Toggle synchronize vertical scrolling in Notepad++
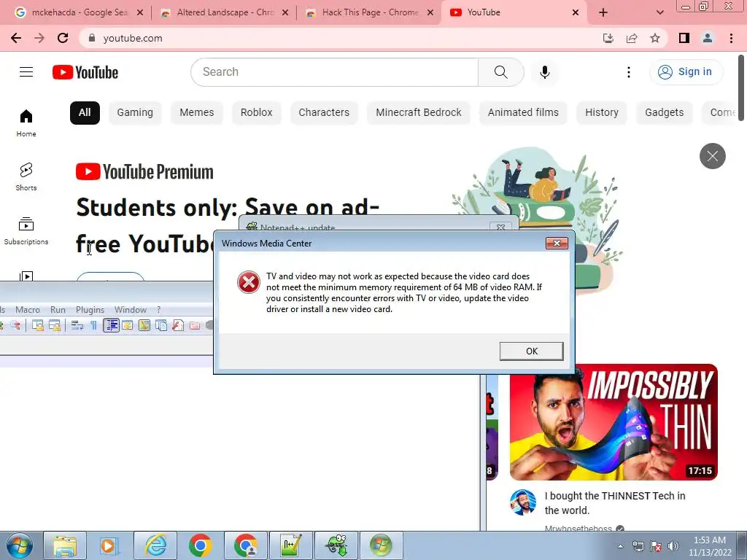This screenshot has width=747, height=560. point(38,326)
